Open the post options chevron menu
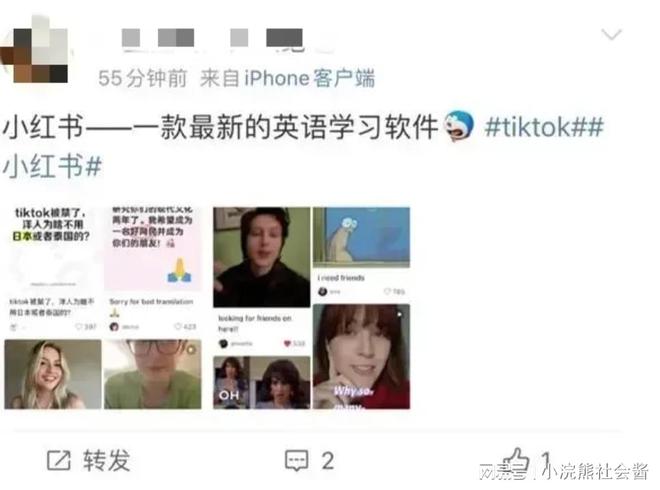This screenshot has height=490, width=660. (611, 34)
